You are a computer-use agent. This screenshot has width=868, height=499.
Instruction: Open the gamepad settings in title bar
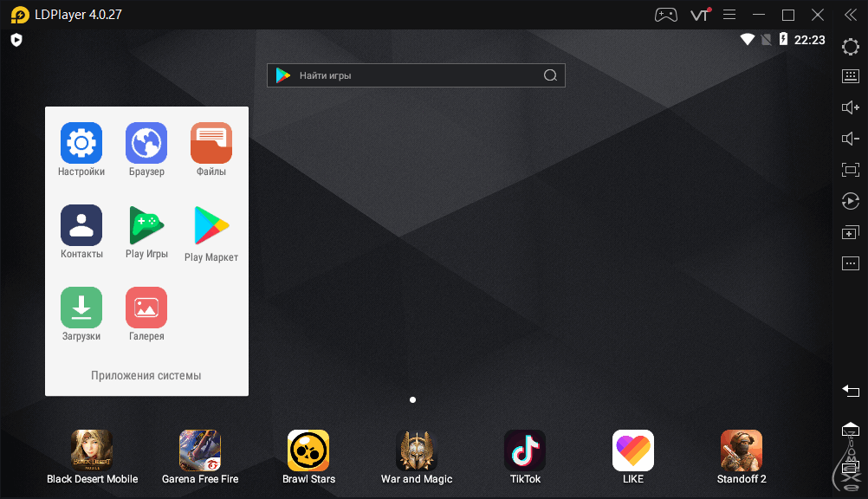pos(666,15)
